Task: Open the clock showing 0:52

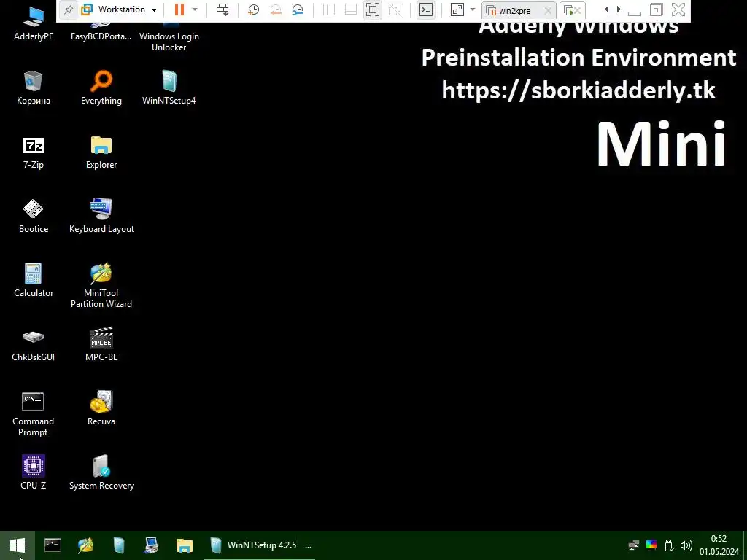Action: pos(719,545)
